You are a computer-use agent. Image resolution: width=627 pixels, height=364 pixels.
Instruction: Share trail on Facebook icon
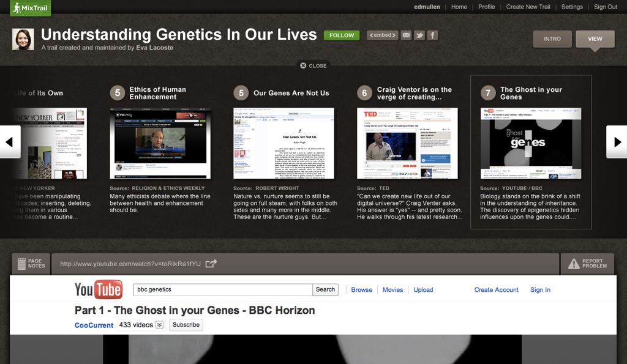point(432,35)
